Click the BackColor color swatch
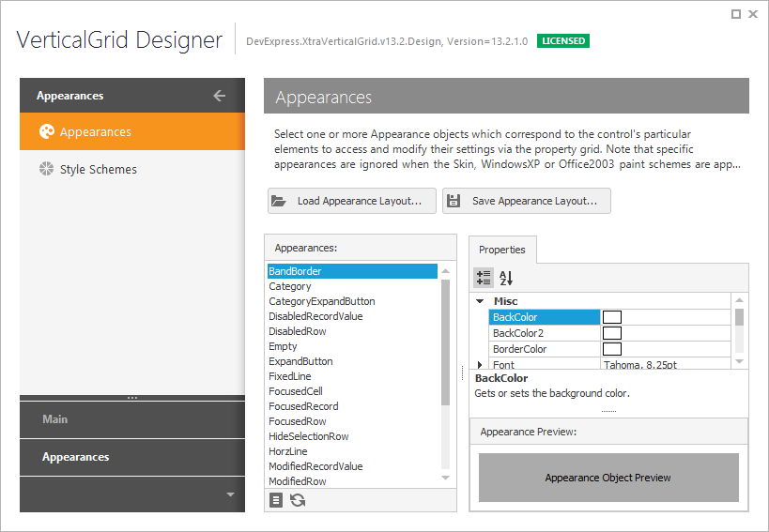This screenshot has width=769, height=532. (x=611, y=317)
